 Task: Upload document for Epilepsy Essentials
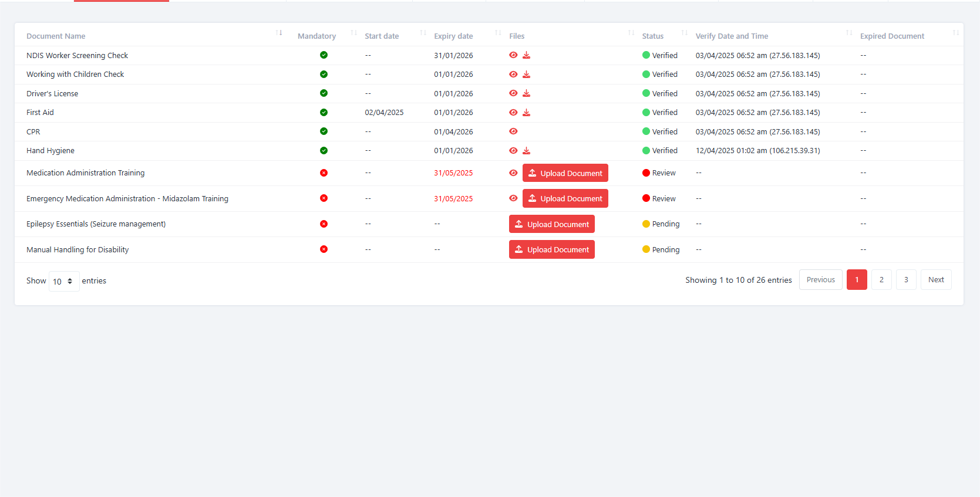tap(551, 224)
